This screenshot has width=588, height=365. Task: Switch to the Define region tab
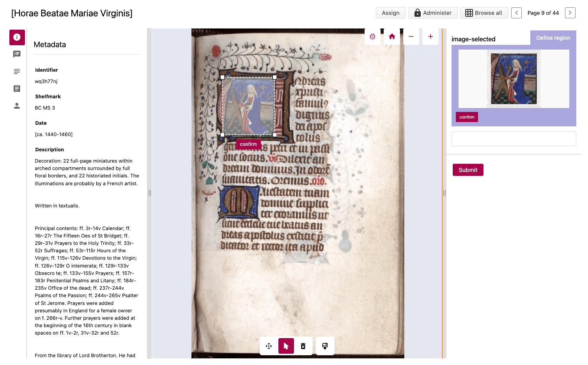click(x=553, y=38)
